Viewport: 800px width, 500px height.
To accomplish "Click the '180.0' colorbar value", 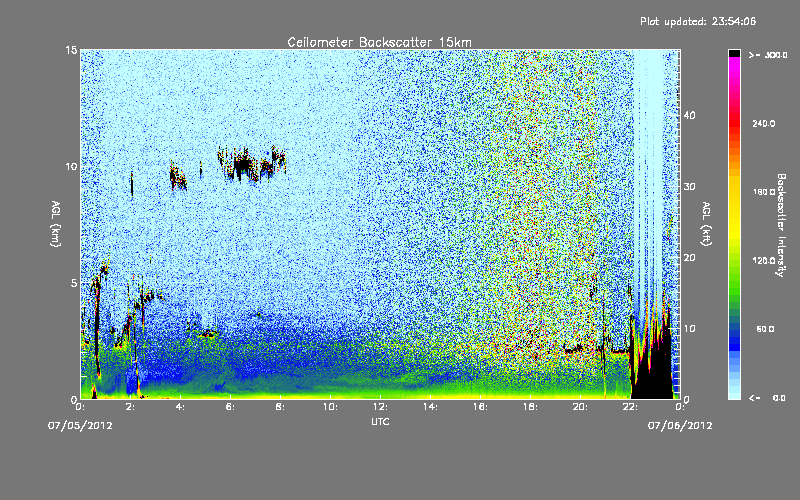I will click(764, 192).
